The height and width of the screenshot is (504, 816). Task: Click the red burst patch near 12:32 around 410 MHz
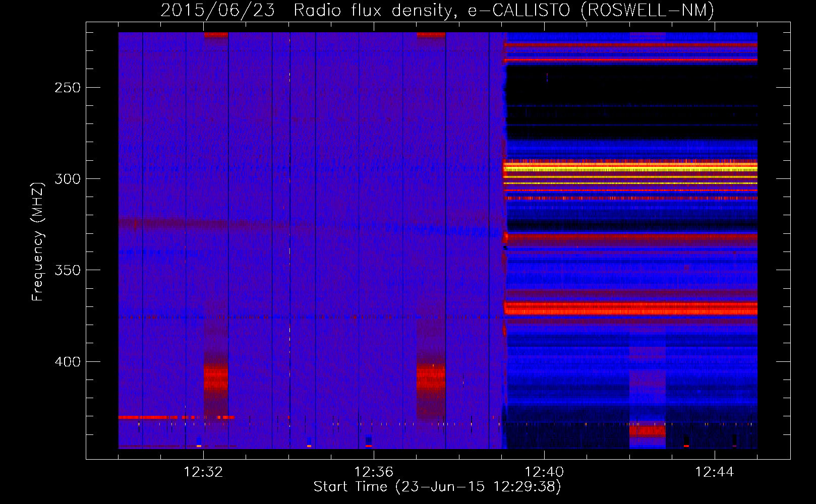[x=216, y=379]
